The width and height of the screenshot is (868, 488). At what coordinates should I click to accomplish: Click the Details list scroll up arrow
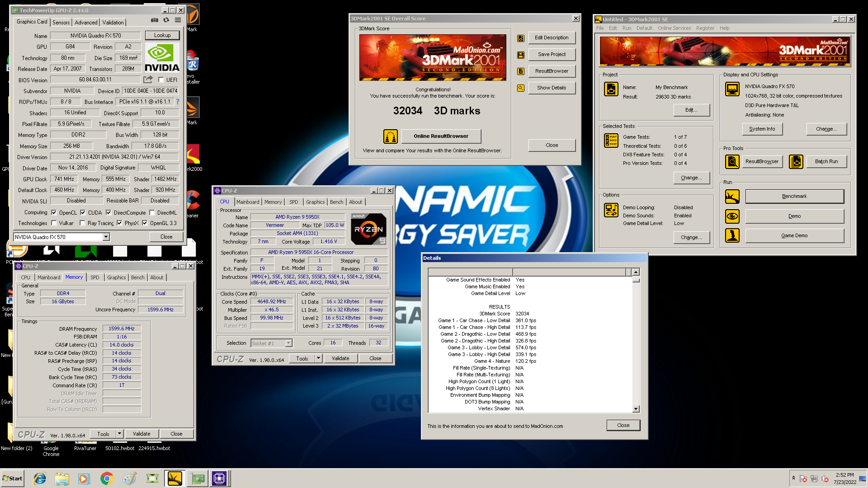636,272
